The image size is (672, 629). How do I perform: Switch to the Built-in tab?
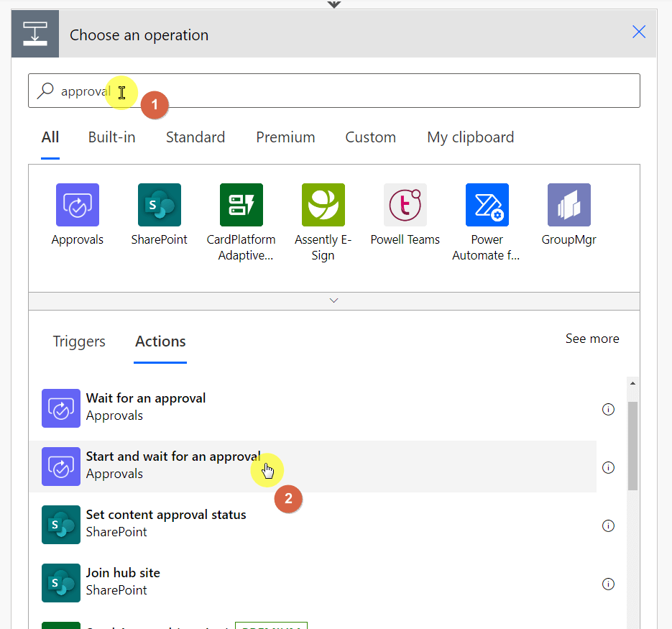pos(112,137)
